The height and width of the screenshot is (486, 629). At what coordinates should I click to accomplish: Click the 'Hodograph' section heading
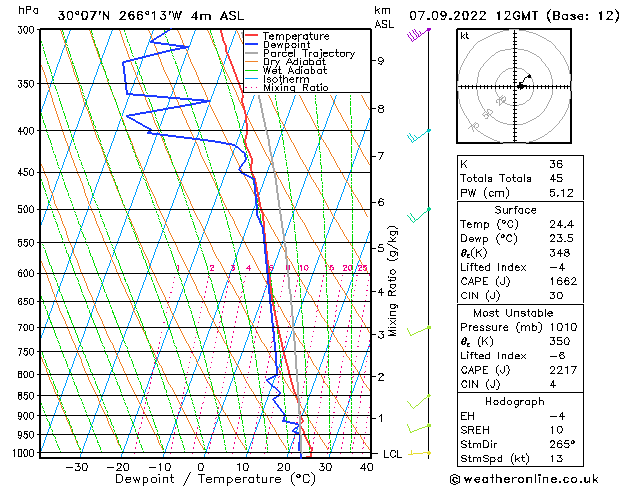[515, 401]
